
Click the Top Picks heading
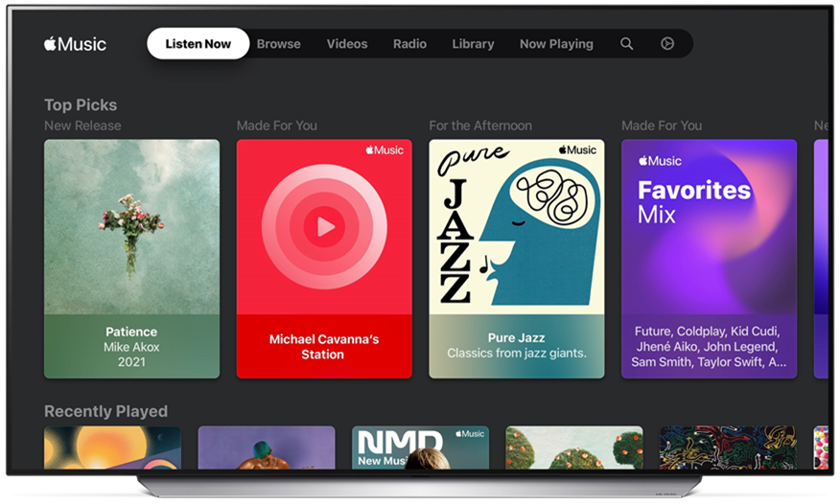pyautogui.click(x=81, y=104)
